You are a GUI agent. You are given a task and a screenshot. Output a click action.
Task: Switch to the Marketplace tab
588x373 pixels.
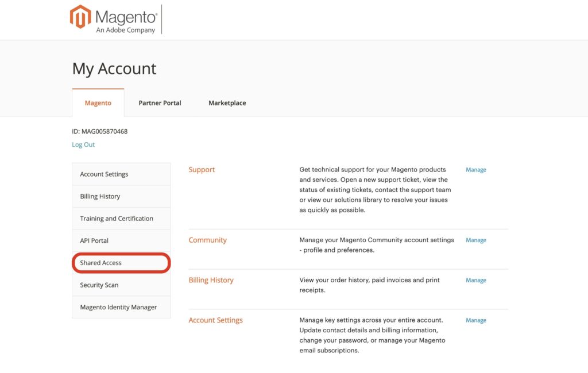(227, 103)
